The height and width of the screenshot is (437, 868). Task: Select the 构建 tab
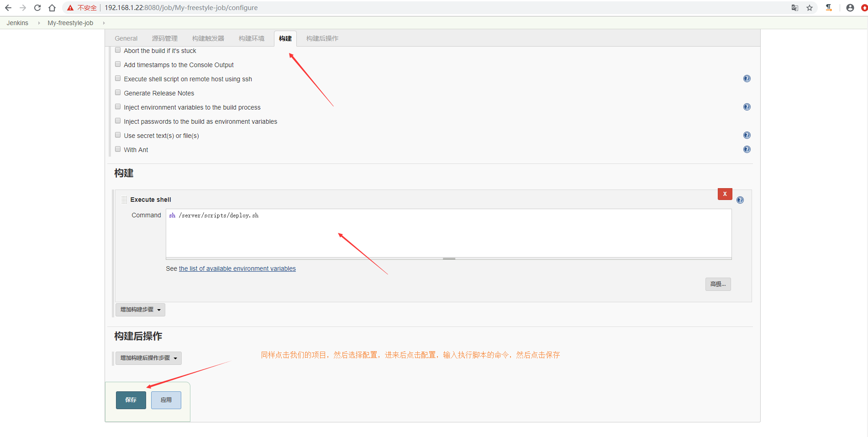click(x=285, y=38)
